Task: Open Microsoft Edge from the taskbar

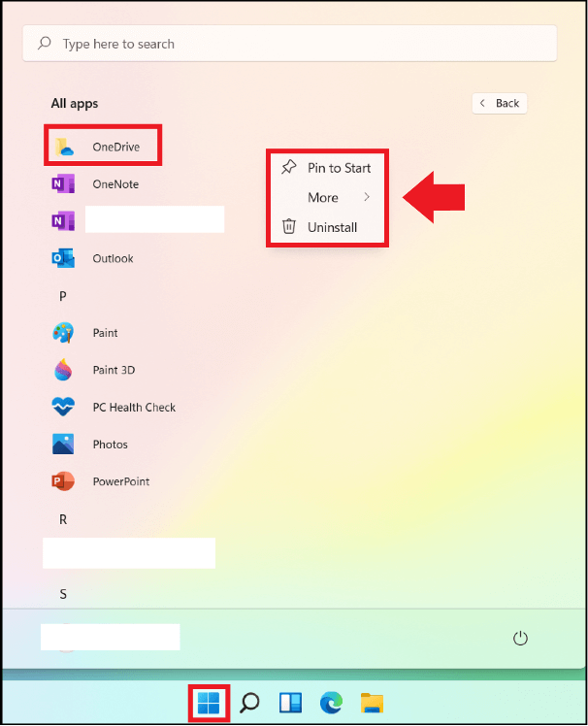Action: tap(331, 703)
